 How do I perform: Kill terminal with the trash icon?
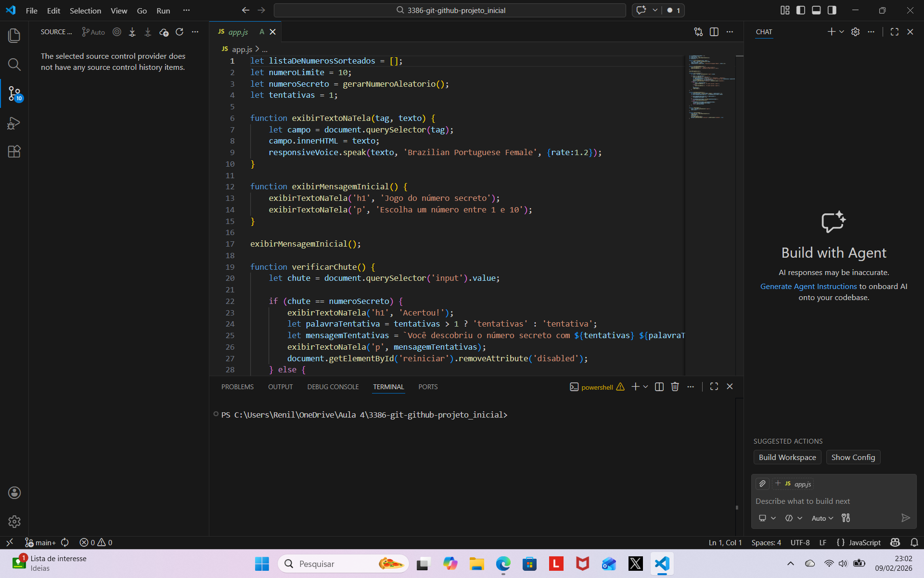click(675, 387)
